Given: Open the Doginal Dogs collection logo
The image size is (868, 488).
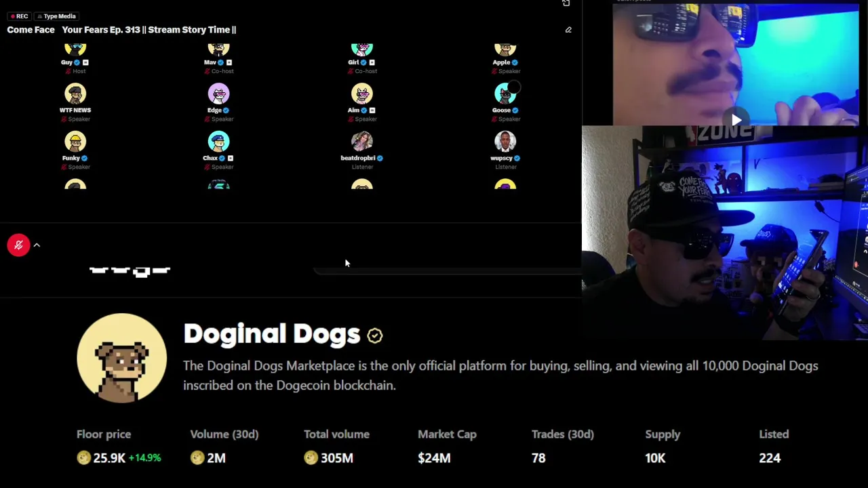Looking at the screenshot, I should 121,358.
